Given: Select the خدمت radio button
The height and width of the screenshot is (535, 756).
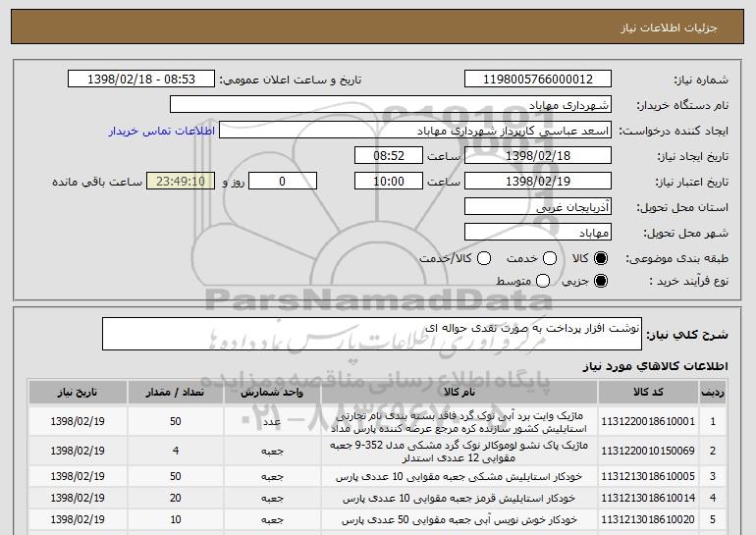Looking at the screenshot, I should pyautogui.click(x=550, y=258).
